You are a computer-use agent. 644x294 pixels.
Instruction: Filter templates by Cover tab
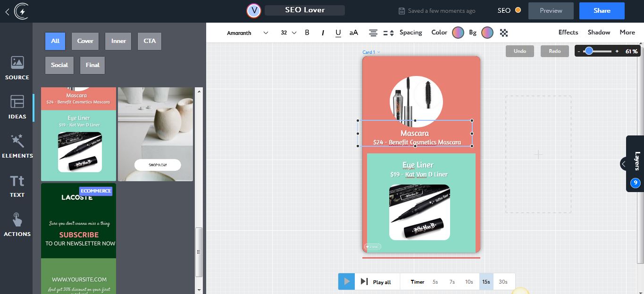[x=85, y=41]
